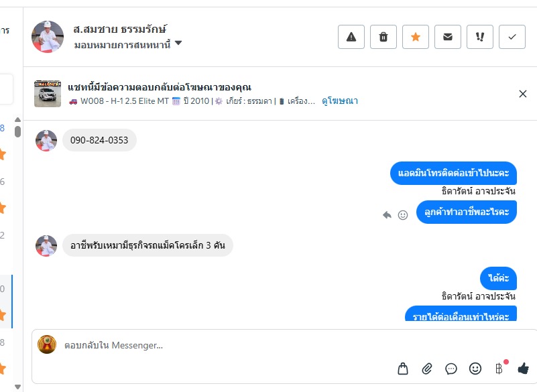
Task: Open the shopping bag icon in composer
Action: [x=403, y=369]
